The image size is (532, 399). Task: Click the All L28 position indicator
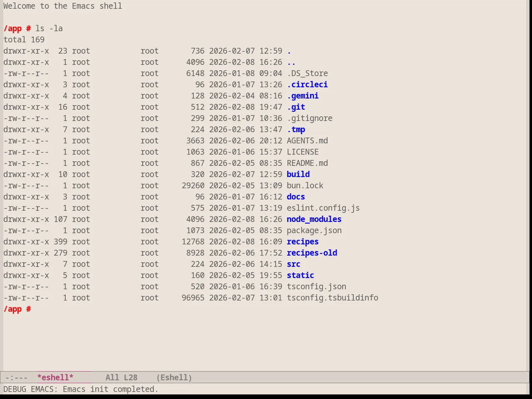(121, 377)
